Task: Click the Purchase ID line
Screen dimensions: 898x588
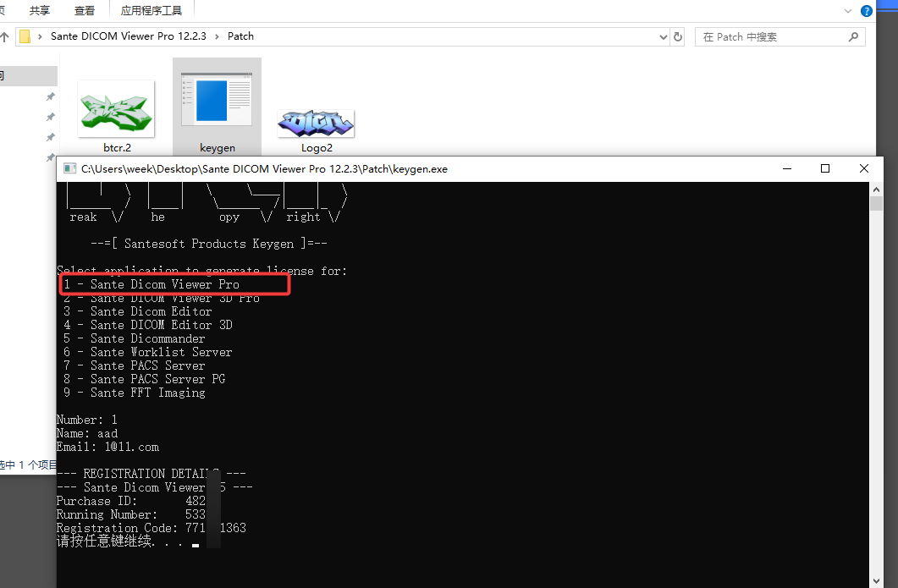Action: click(131, 501)
